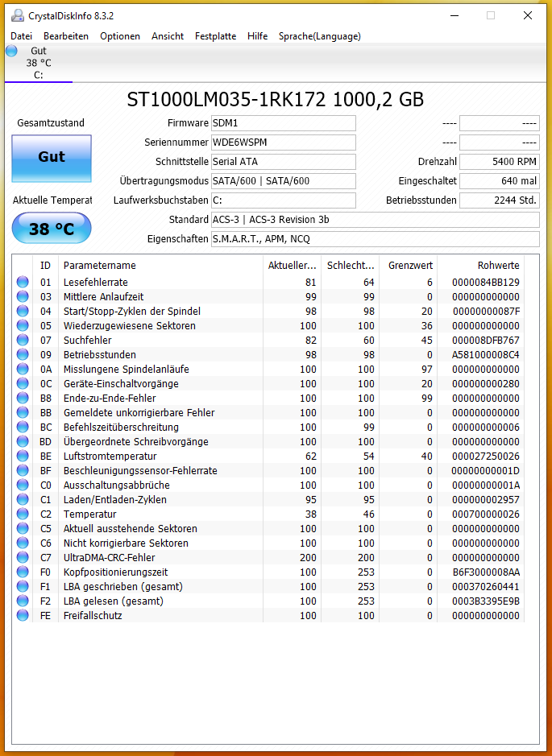Click the Gut overall health status button
This screenshot has height=756, width=552.
[52, 158]
